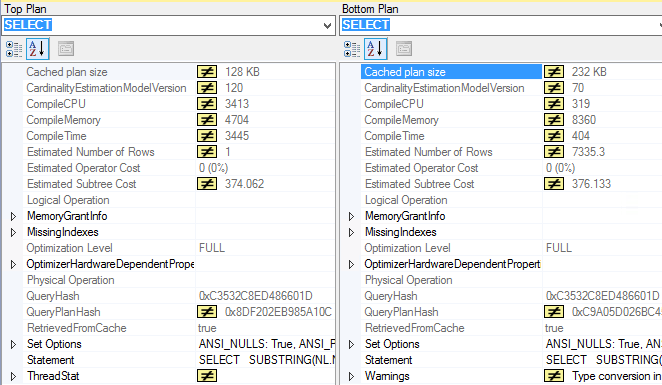Click Property Pages icon in Bottom Plan
The width and height of the screenshot is (662, 385).
point(404,49)
